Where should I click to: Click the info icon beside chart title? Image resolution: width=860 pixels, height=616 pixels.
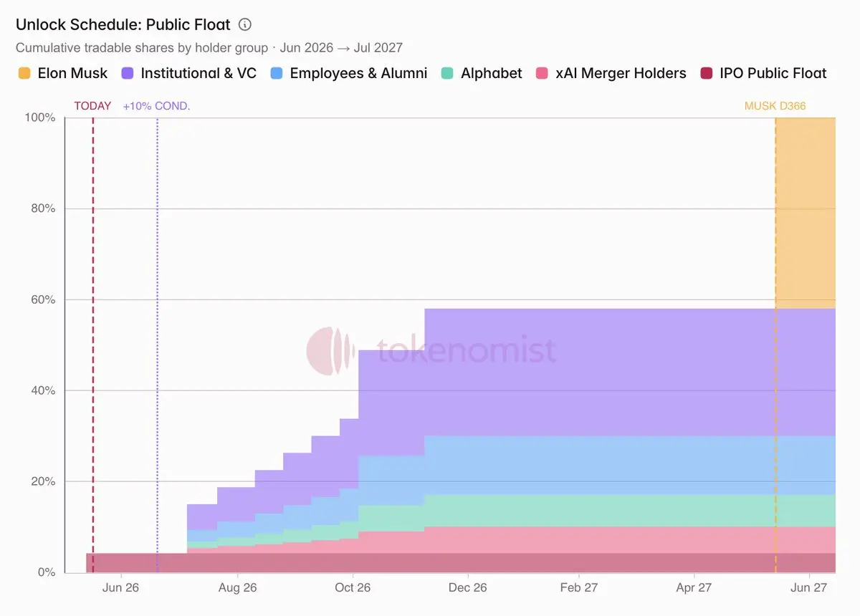(244, 25)
